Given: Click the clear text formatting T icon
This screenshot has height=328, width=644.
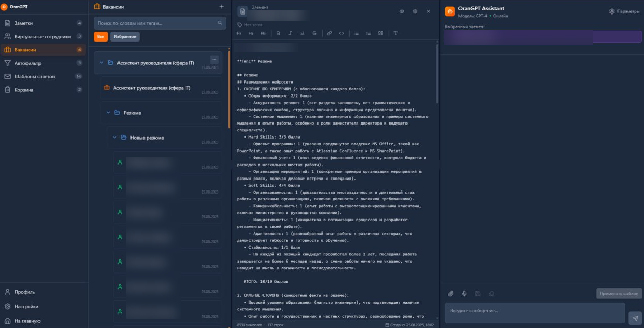Looking at the screenshot, I should coord(396,33).
